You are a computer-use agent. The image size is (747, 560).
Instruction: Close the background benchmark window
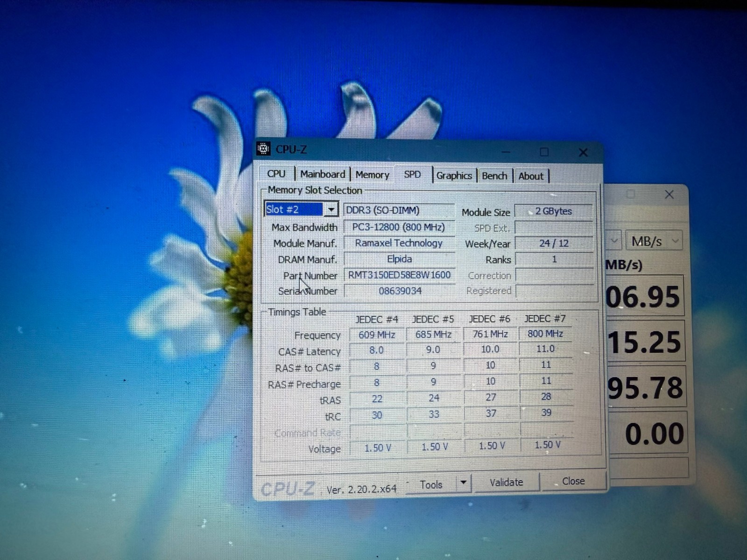pyautogui.click(x=669, y=194)
